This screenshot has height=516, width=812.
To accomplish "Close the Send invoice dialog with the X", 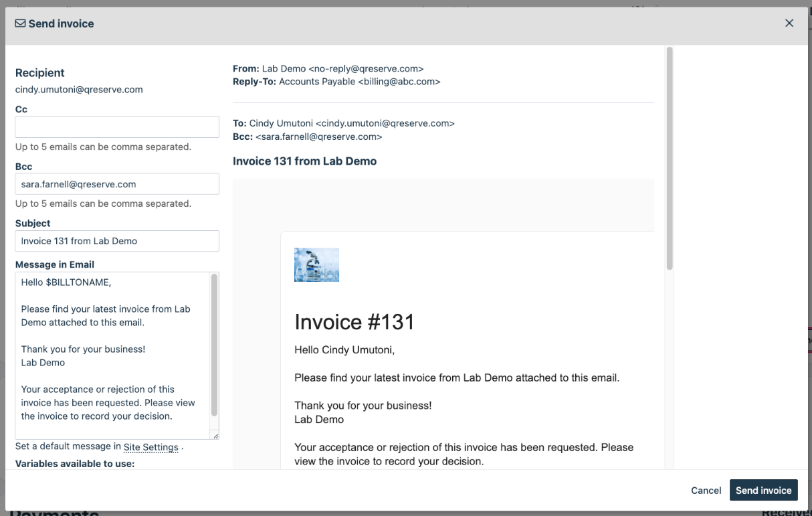I will [789, 23].
